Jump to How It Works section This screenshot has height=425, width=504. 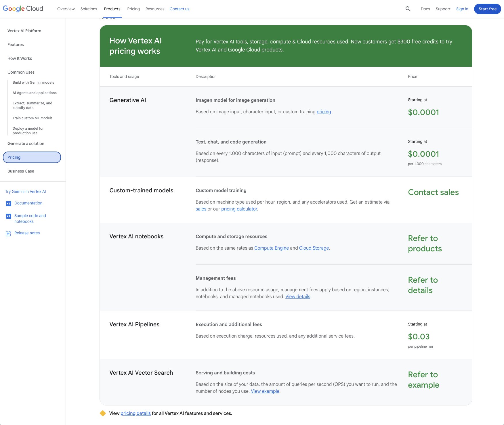point(20,58)
